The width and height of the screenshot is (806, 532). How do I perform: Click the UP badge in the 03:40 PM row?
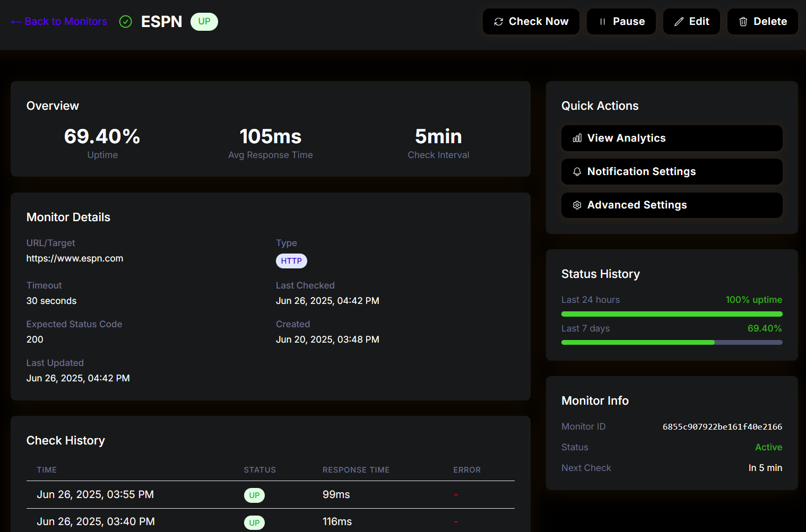254,522
